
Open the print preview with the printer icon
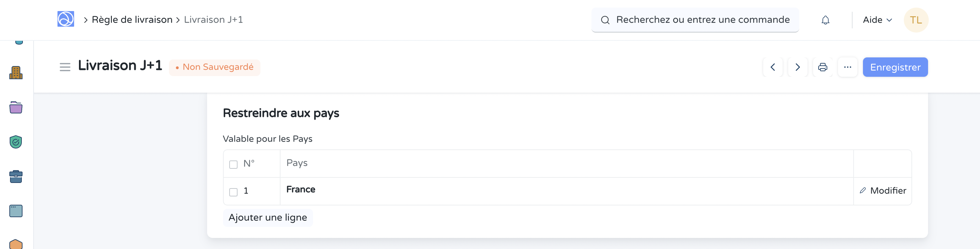click(822, 67)
